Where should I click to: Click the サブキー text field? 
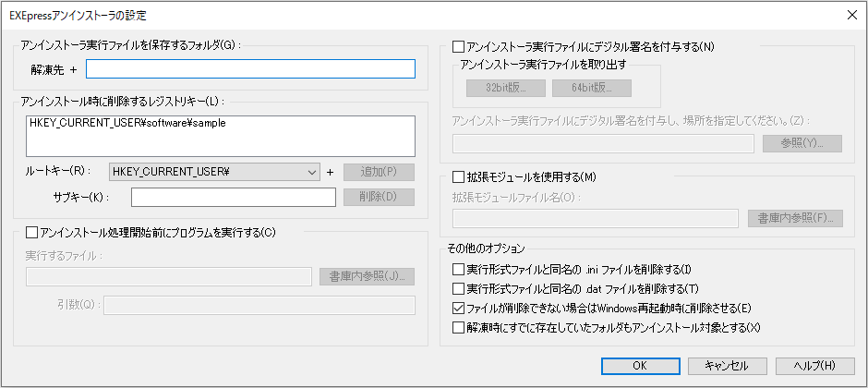[x=234, y=197]
